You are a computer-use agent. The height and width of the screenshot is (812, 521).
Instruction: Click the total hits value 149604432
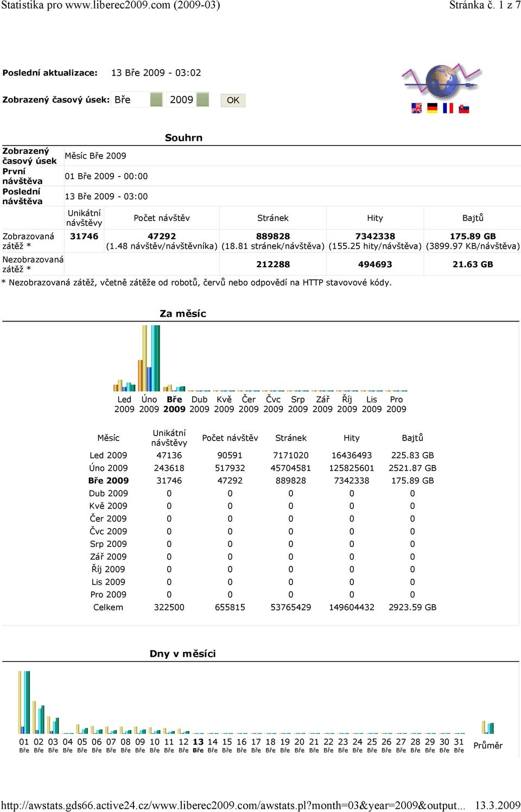coord(352,607)
